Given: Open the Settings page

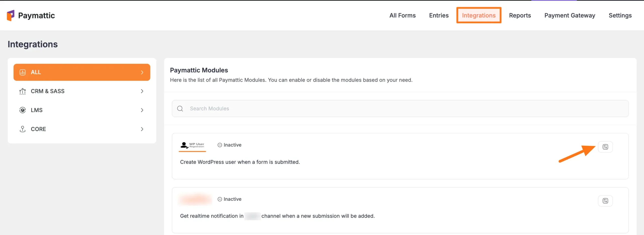Looking at the screenshot, I should [x=620, y=15].
